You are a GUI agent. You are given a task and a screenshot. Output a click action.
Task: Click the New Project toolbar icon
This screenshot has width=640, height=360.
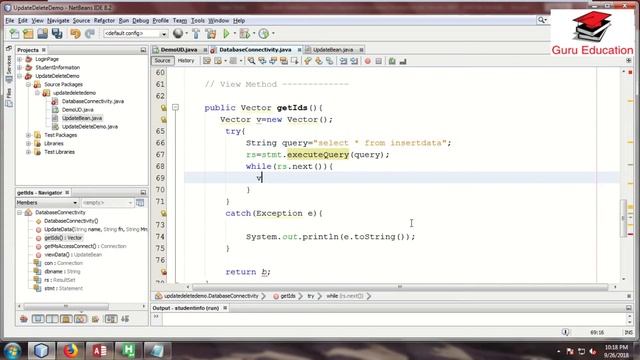coord(28,33)
